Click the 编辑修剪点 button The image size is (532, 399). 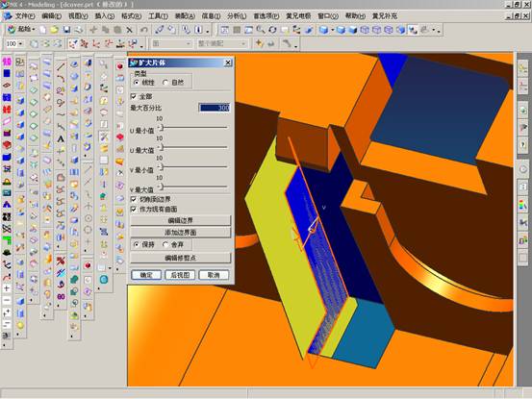(181, 258)
